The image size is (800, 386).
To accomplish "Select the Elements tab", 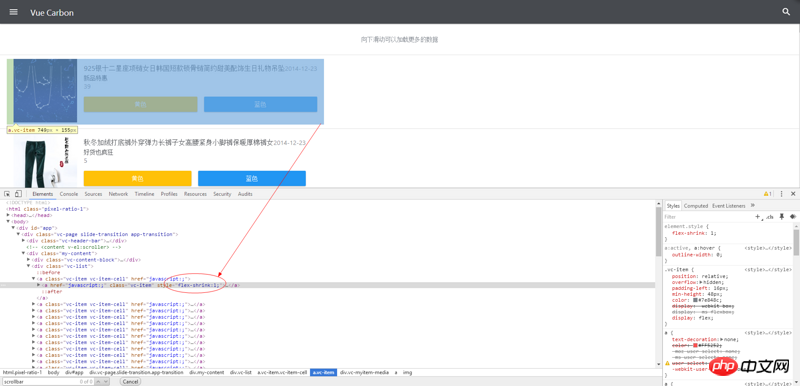I will pyautogui.click(x=42, y=194).
